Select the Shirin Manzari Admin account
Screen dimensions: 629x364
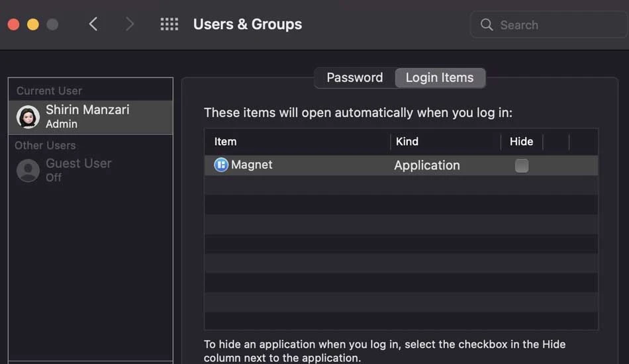[x=91, y=117]
